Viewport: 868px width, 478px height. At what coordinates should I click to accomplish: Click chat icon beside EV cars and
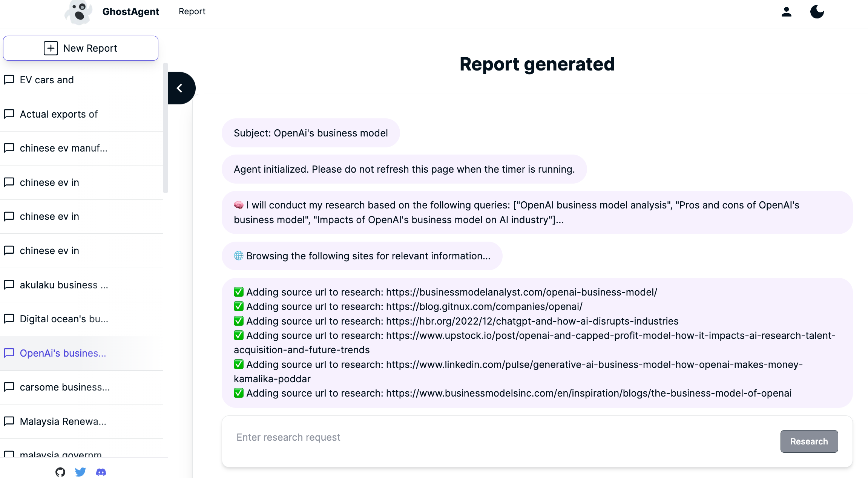point(9,80)
